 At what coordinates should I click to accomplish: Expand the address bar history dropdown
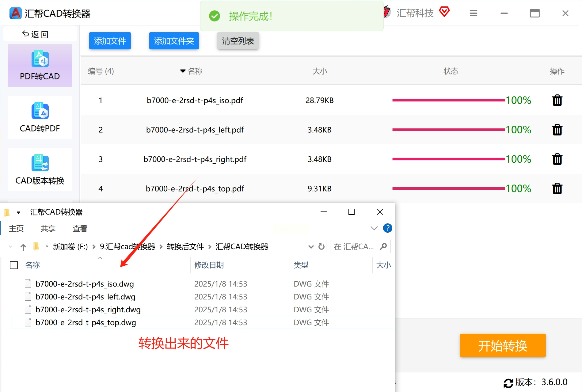(311, 247)
